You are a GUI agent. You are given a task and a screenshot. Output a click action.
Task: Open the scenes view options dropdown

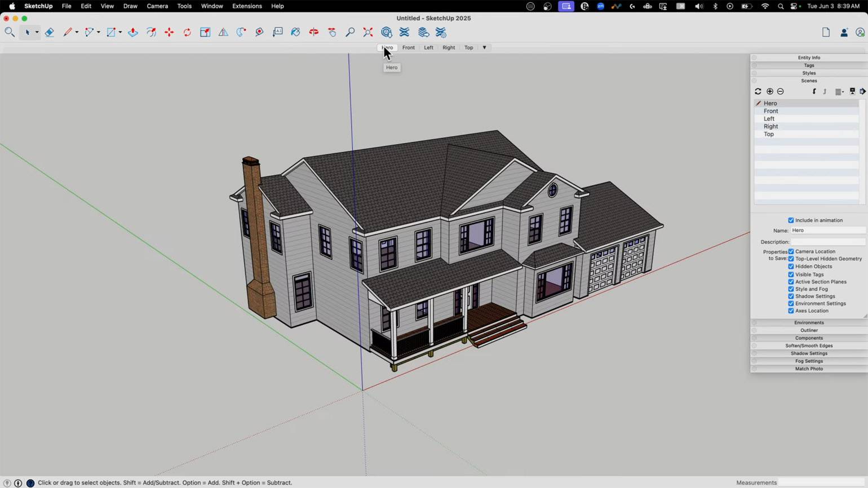839,92
